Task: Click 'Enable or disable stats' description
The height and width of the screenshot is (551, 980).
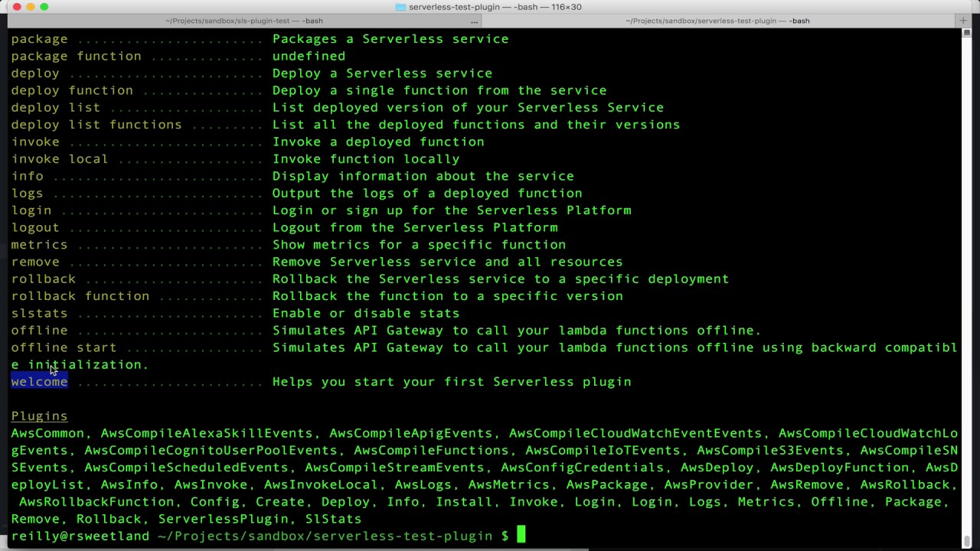Action: pos(366,313)
